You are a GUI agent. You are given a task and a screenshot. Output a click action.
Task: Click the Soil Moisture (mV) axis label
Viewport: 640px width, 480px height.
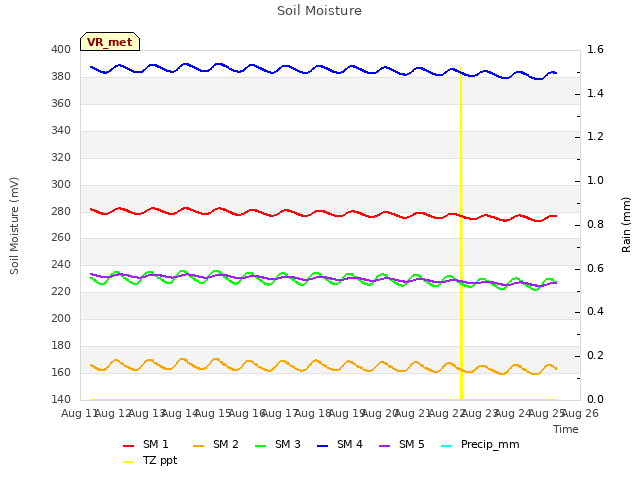pos(14,226)
